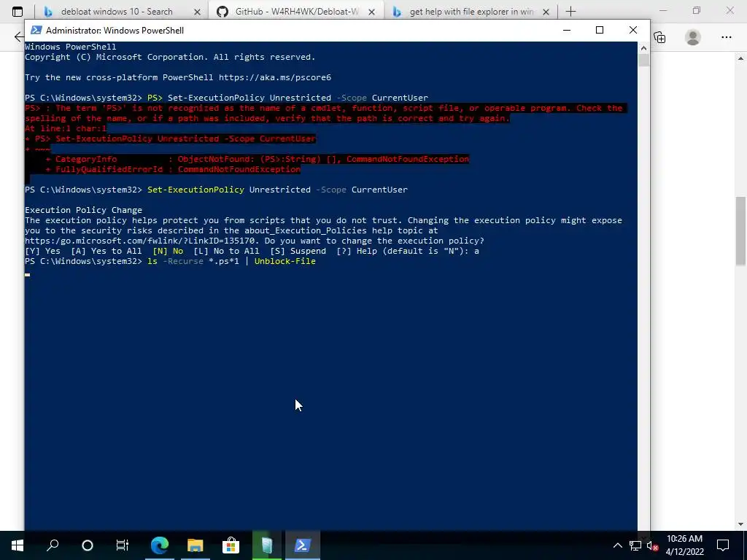
Task: Click Edge page scrollbar down arrow
Action: point(741,524)
